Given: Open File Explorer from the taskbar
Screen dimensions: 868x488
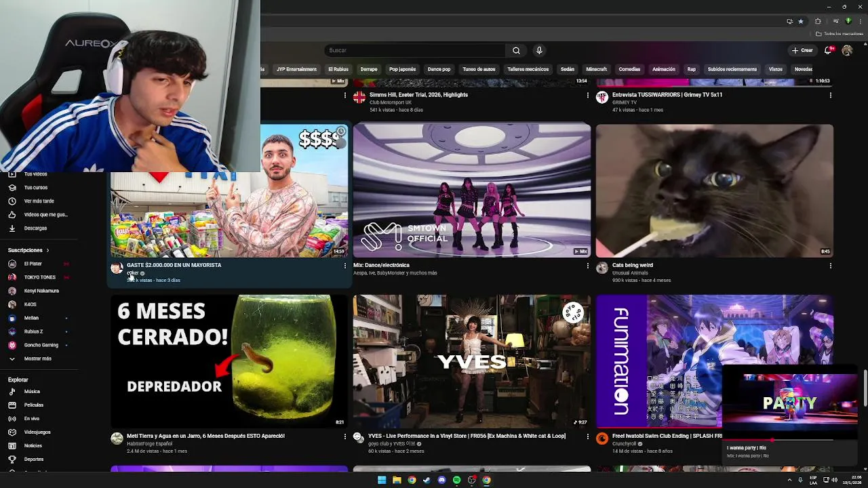Looking at the screenshot, I should [397, 480].
